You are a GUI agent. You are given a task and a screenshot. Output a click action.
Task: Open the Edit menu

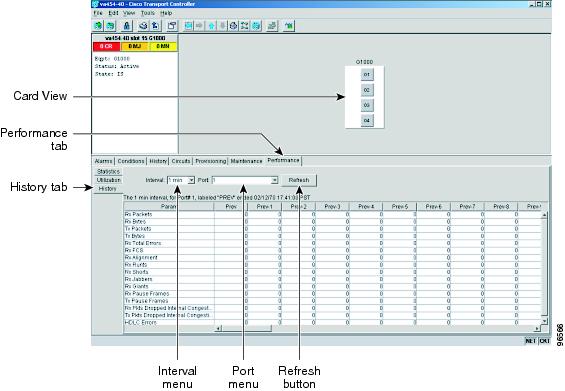[113, 13]
